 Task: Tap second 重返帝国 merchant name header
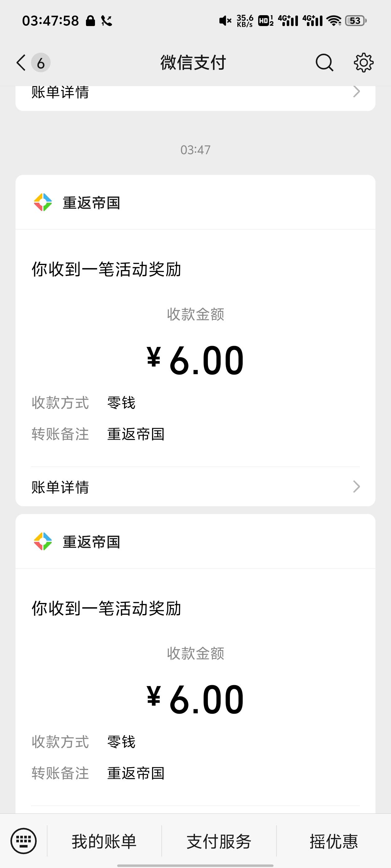[x=92, y=542]
